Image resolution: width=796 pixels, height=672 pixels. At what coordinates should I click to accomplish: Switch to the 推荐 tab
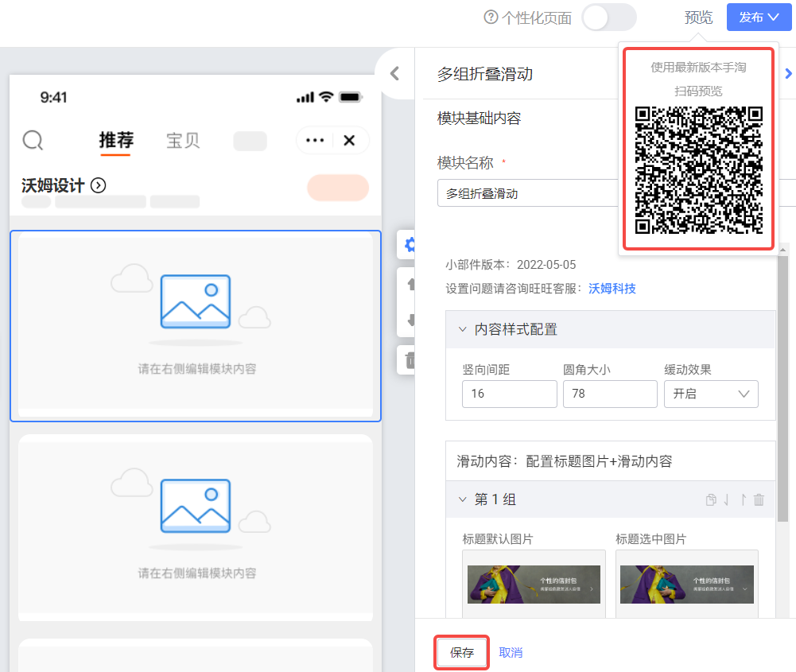point(116,140)
